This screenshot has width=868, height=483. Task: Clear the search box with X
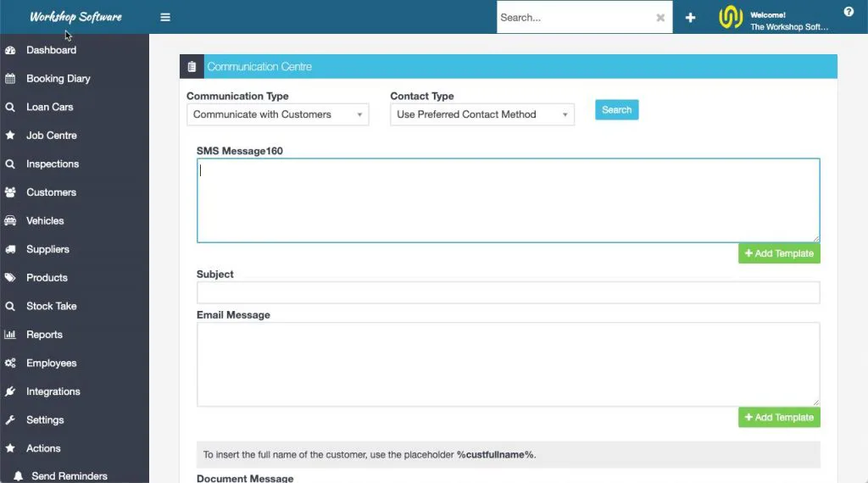point(660,18)
